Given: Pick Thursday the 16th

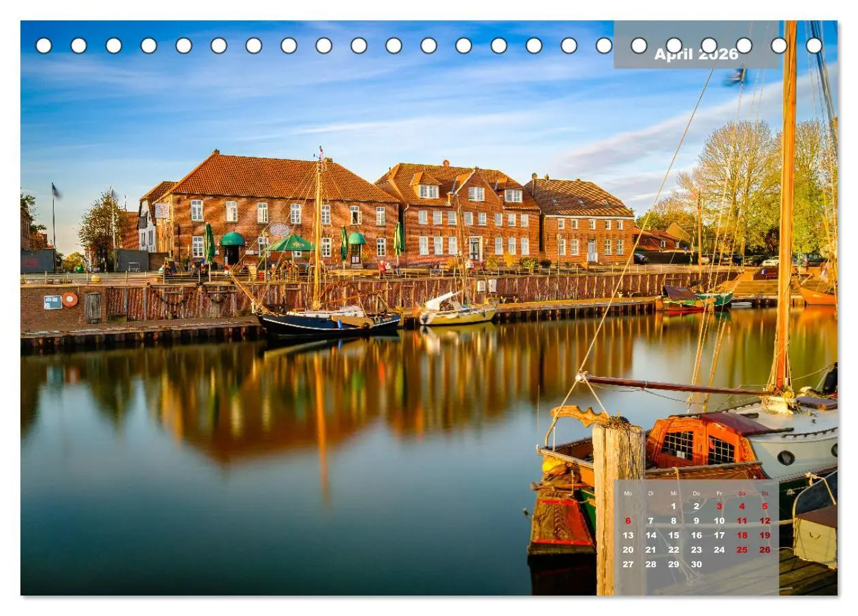Looking at the screenshot, I should pyautogui.click(x=697, y=536).
